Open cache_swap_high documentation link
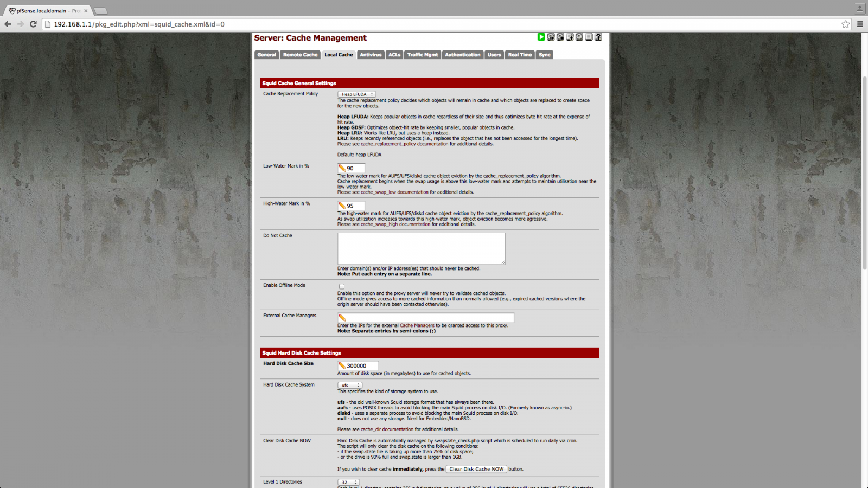 coord(395,224)
